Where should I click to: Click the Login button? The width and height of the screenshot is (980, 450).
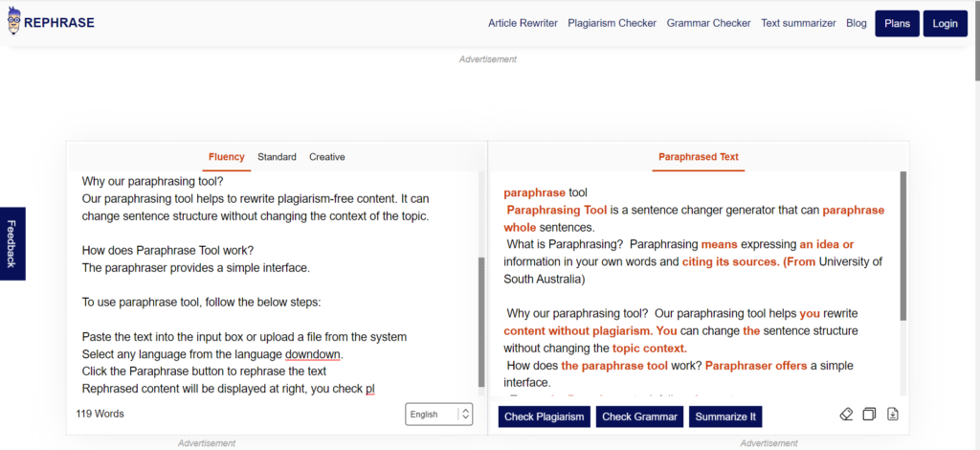(945, 24)
